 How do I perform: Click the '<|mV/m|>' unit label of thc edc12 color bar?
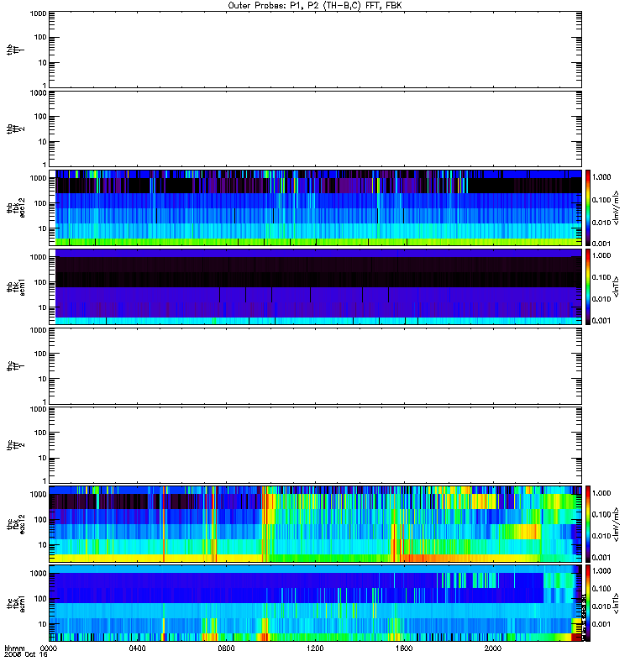[x=617, y=524]
